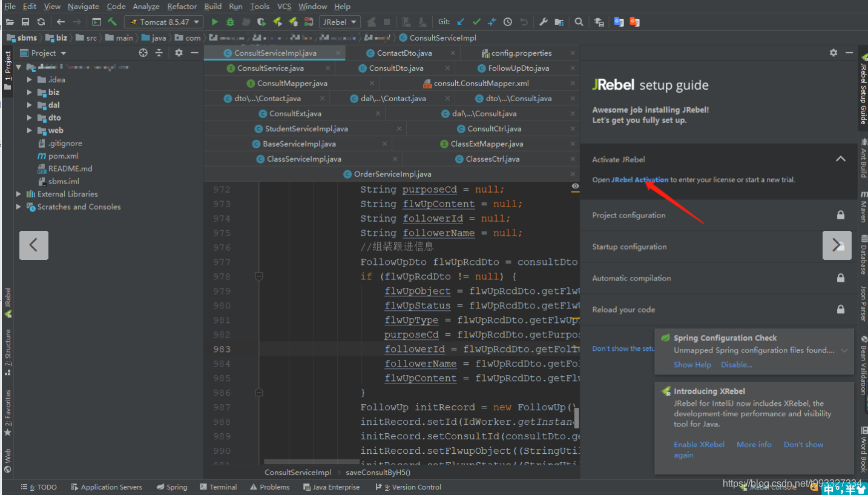This screenshot has height=495, width=868.
Task: Open Git history clock icon
Action: coord(508,22)
